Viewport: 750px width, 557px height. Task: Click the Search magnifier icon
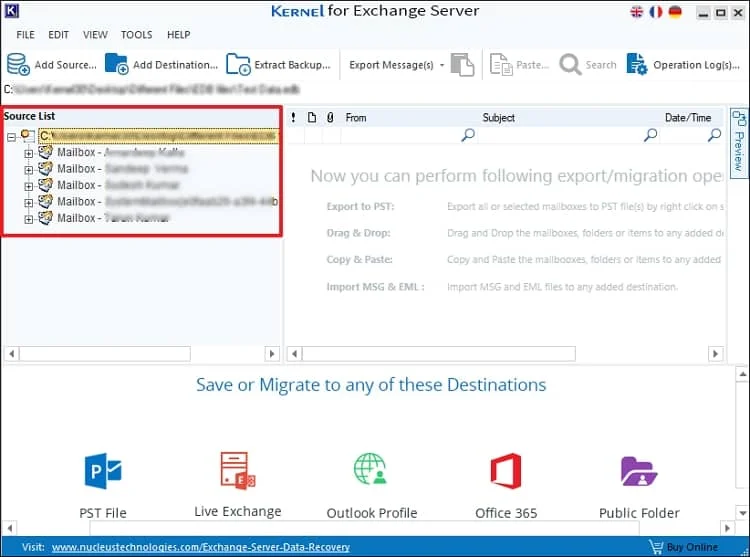pos(570,65)
